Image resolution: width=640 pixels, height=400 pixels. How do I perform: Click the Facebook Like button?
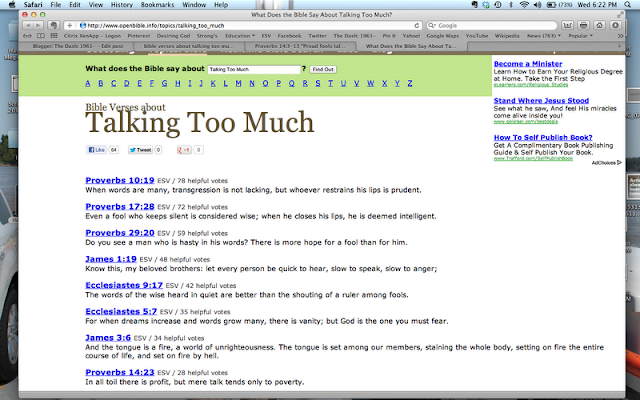click(97, 150)
